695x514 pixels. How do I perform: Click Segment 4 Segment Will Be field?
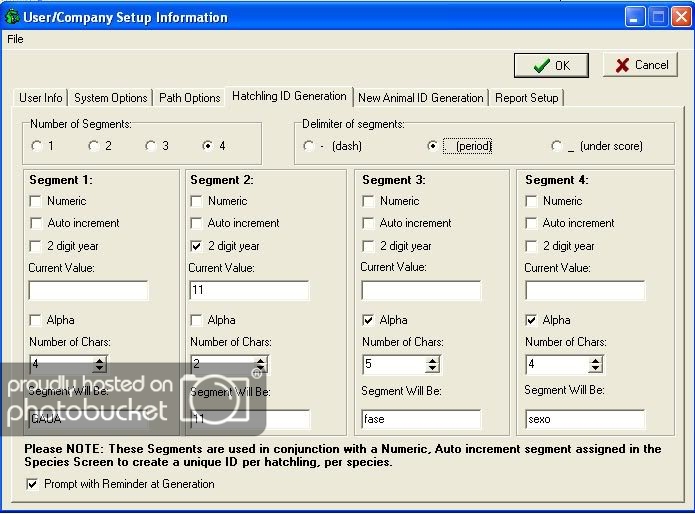(585, 419)
